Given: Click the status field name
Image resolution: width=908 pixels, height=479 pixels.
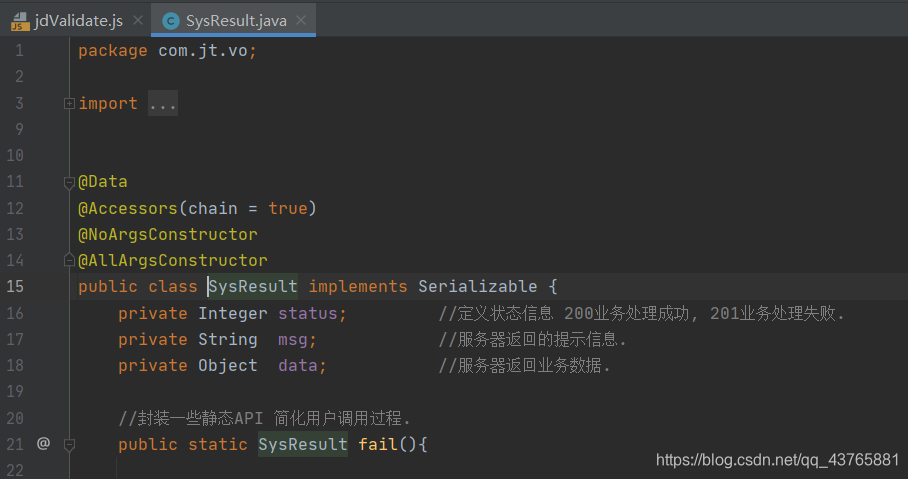Looking at the screenshot, I should point(307,313).
